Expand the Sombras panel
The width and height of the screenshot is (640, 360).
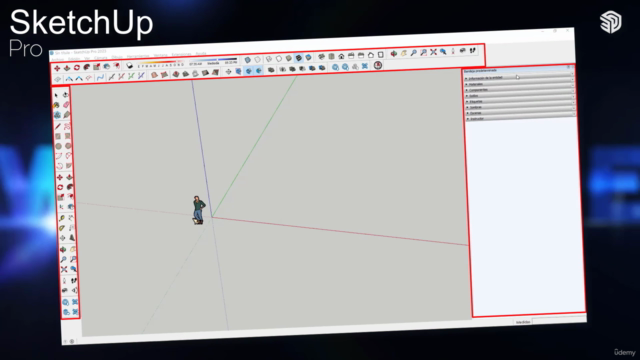(520, 107)
